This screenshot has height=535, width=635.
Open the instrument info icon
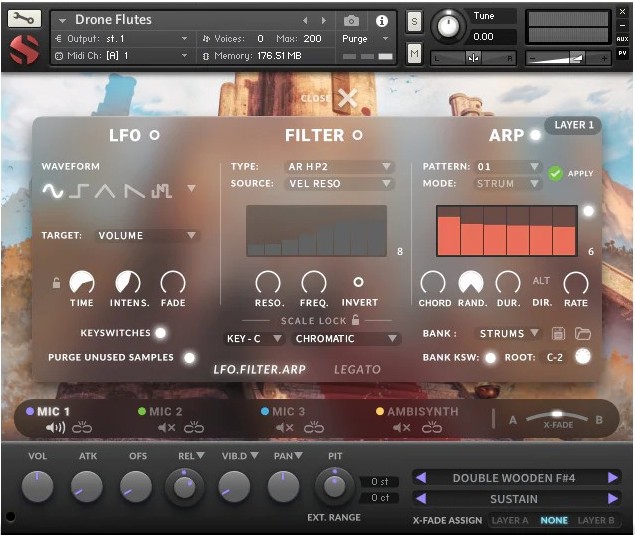[x=381, y=21]
